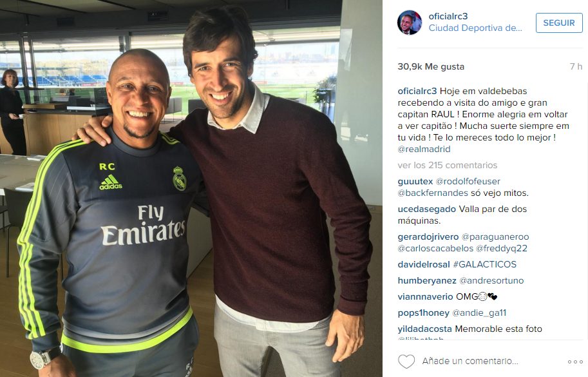This screenshot has height=377, width=588.
Task: Open the oficialrc3 profile picture avatar
Action: pyautogui.click(x=410, y=23)
